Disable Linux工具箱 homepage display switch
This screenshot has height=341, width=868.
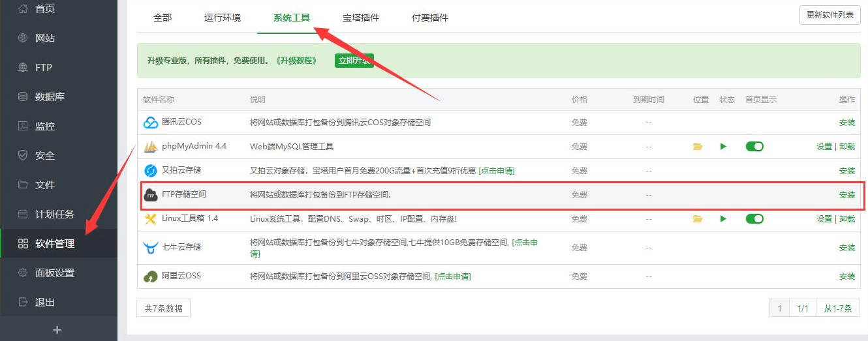pos(754,219)
